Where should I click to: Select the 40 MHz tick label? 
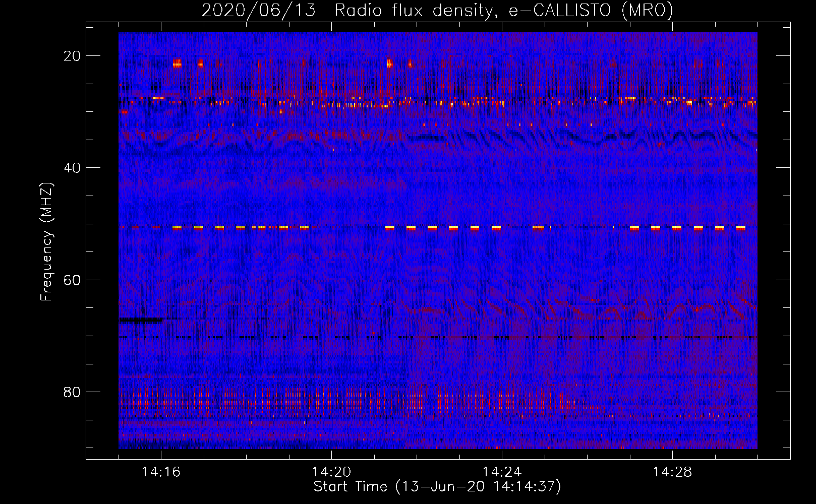[72, 168]
